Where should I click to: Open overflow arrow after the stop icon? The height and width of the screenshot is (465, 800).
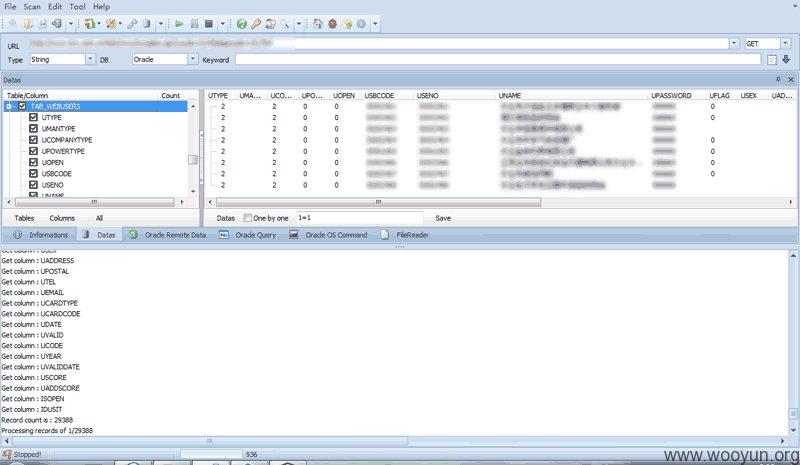point(222,24)
